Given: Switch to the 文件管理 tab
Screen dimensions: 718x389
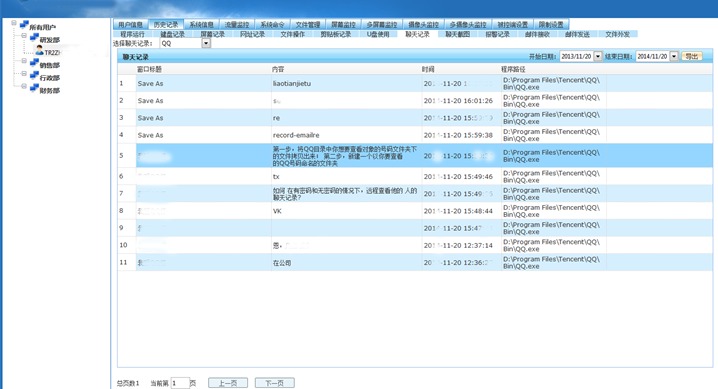Looking at the screenshot, I should pyautogui.click(x=308, y=25).
